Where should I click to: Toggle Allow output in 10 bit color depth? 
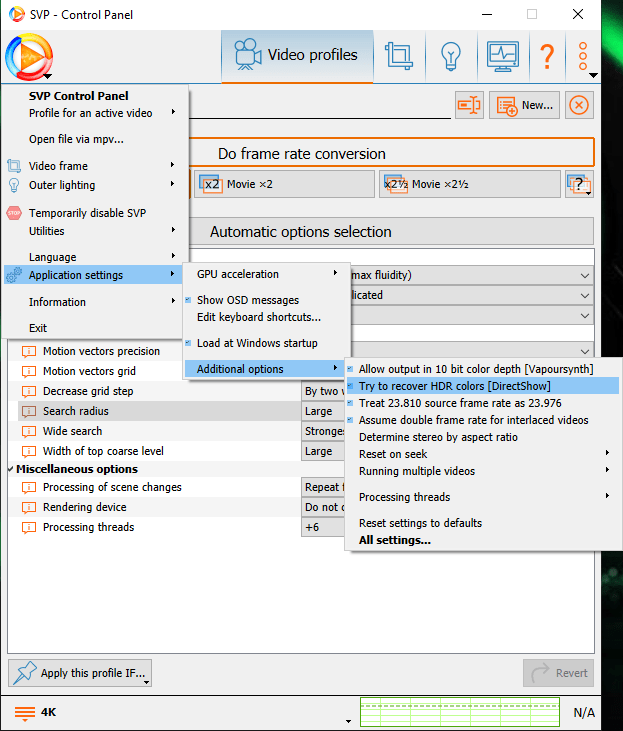pyautogui.click(x=483, y=369)
